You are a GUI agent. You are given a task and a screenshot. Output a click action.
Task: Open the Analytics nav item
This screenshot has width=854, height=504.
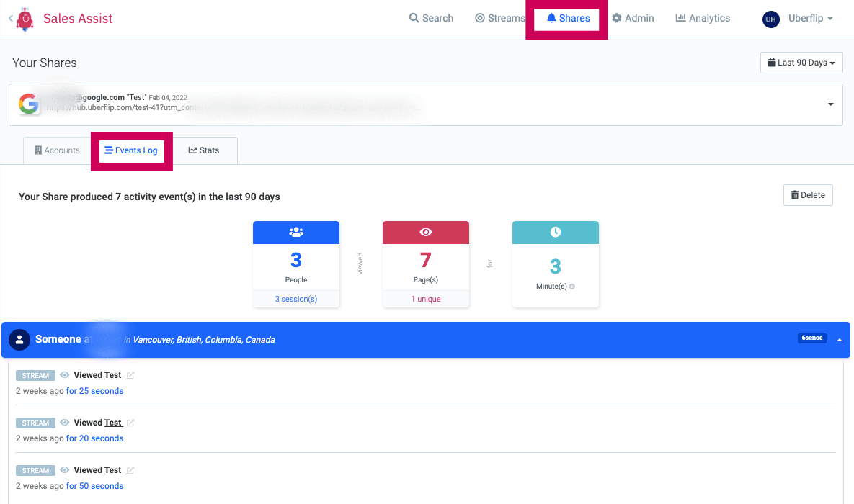tap(703, 18)
